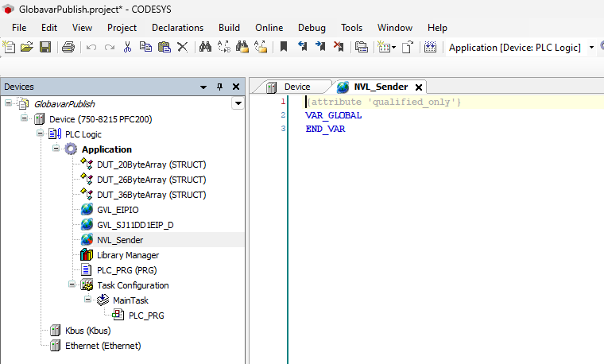
Task: Select Ethernet (Ethernet) in the tree
Action: pyautogui.click(x=103, y=346)
